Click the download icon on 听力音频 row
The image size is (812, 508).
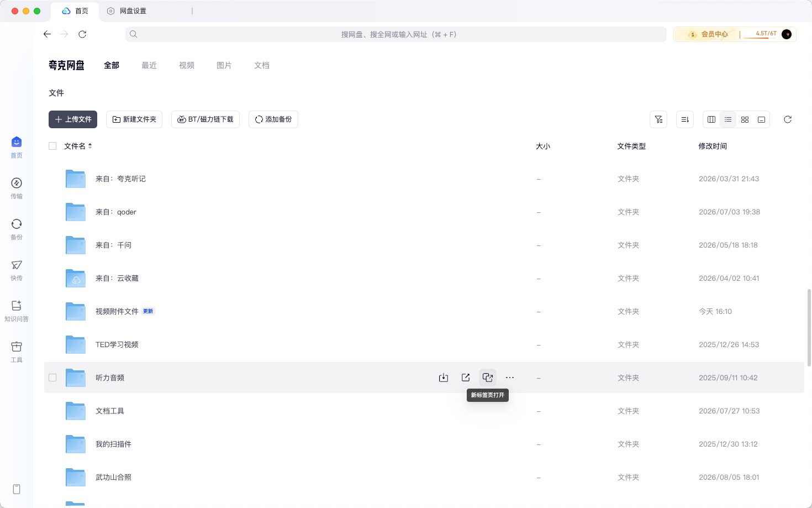click(x=444, y=378)
